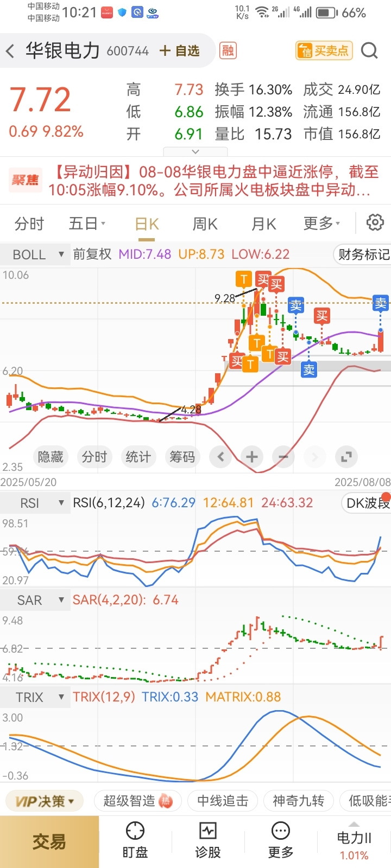This screenshot has height=868, width=391.
Task: Open the BOLL indicator dropdown
Action: [35, 254]
